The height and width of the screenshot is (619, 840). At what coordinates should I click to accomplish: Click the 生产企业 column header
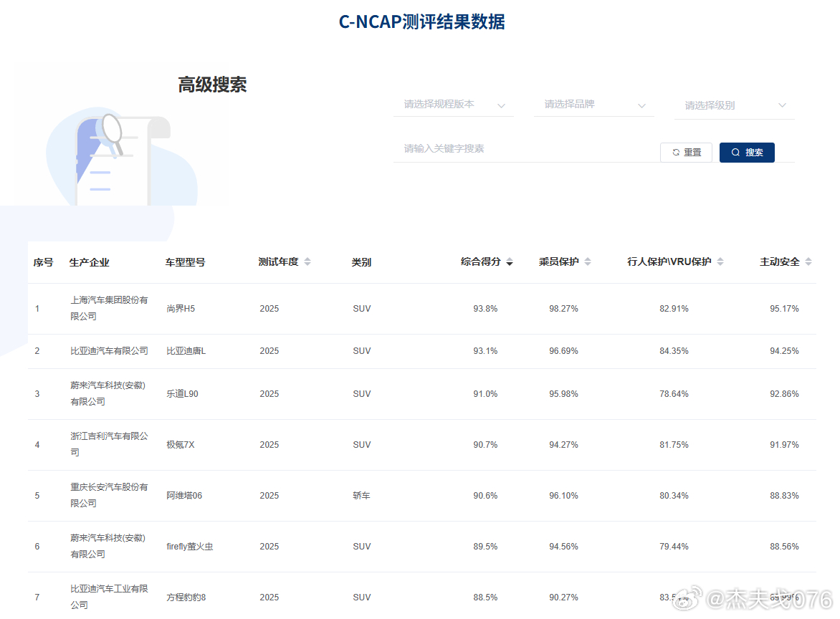(x=90, y=262)
